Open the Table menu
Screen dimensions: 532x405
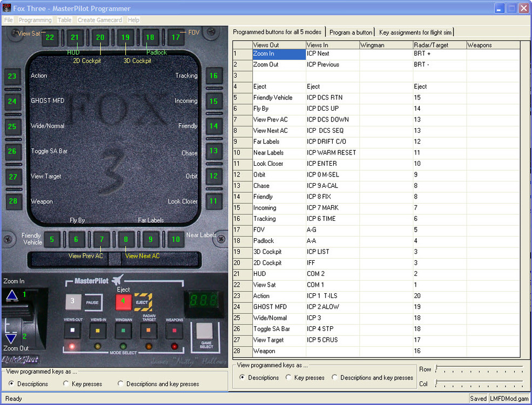64,20
